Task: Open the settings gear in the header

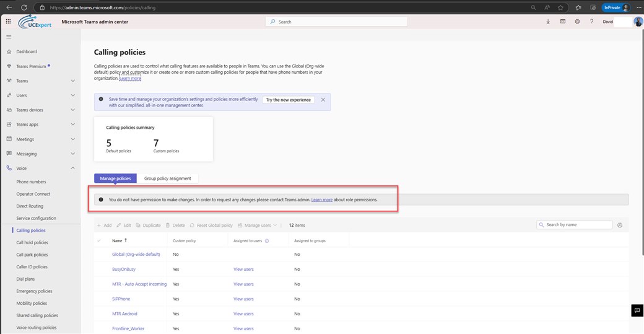Action: tap(577, 21)
